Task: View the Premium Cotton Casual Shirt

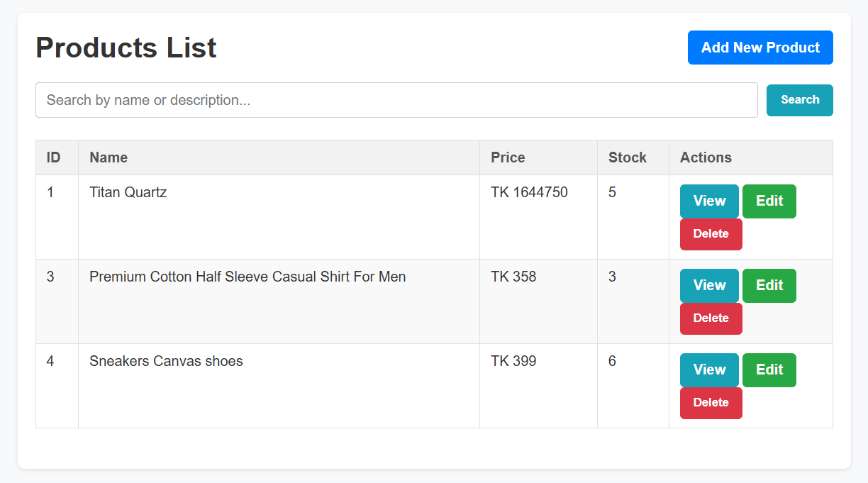Action: point(709,285)
